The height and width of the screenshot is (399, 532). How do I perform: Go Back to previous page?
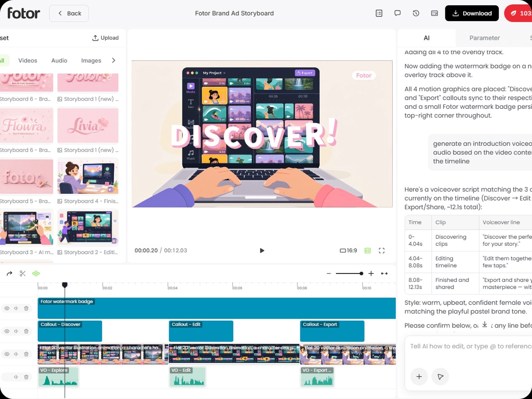69,13
